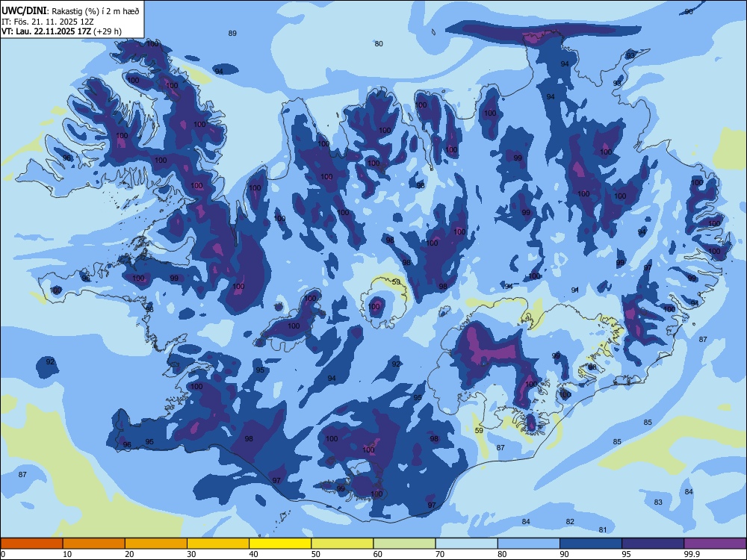Click the map humidity value 89
The image size is (747, 560).
coord(232,34)
